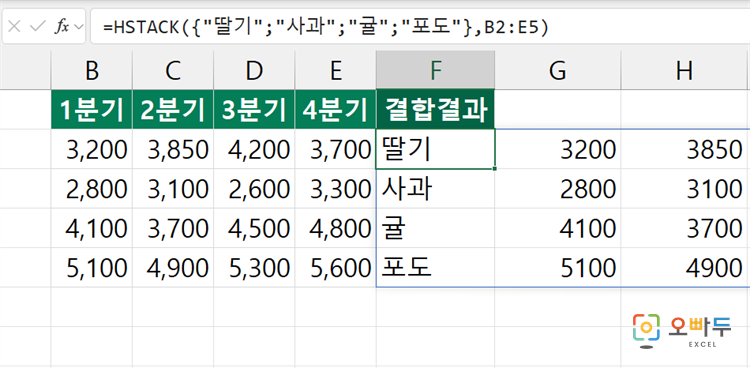Select column B header

pyautogui.click(x=91, y=70)
